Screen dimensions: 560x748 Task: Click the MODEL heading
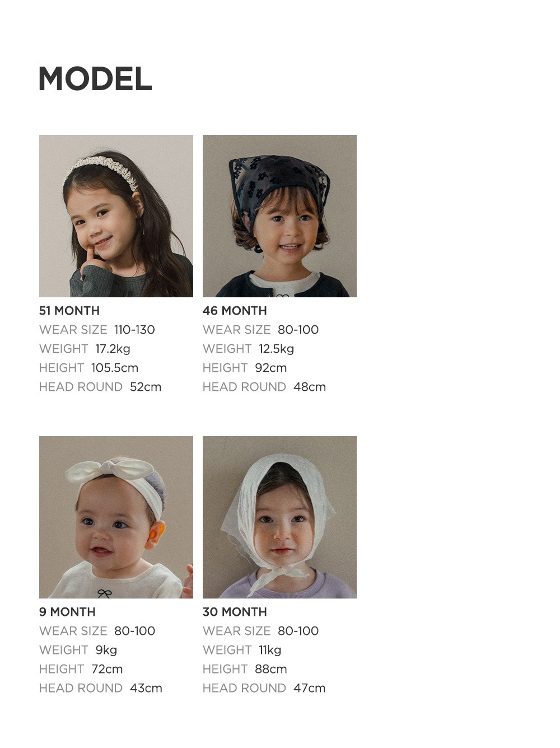(x=95, y=79)
